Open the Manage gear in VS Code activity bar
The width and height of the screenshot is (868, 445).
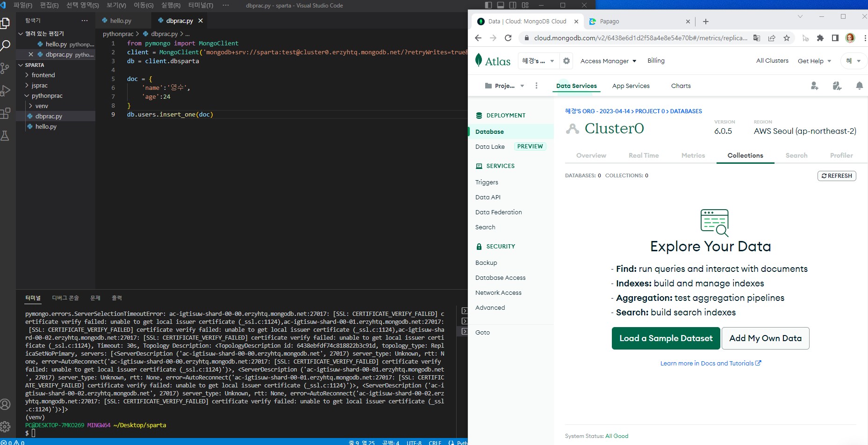[x=5, y=426]
